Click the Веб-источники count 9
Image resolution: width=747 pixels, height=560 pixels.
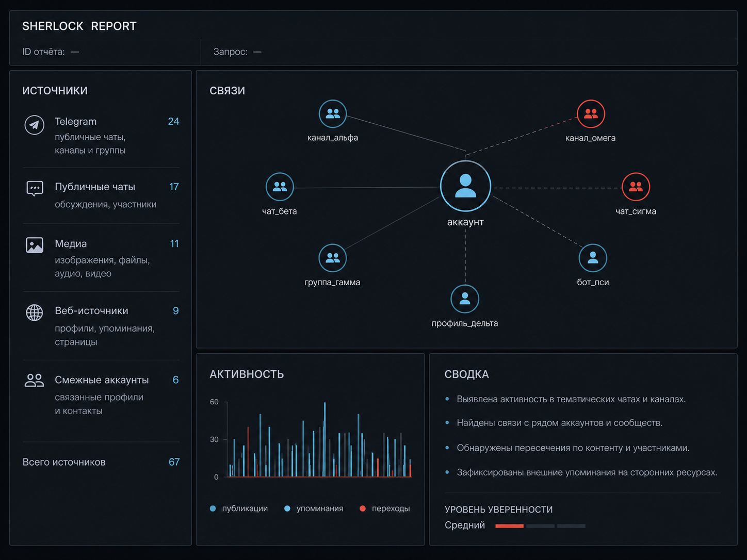point(176,311)
